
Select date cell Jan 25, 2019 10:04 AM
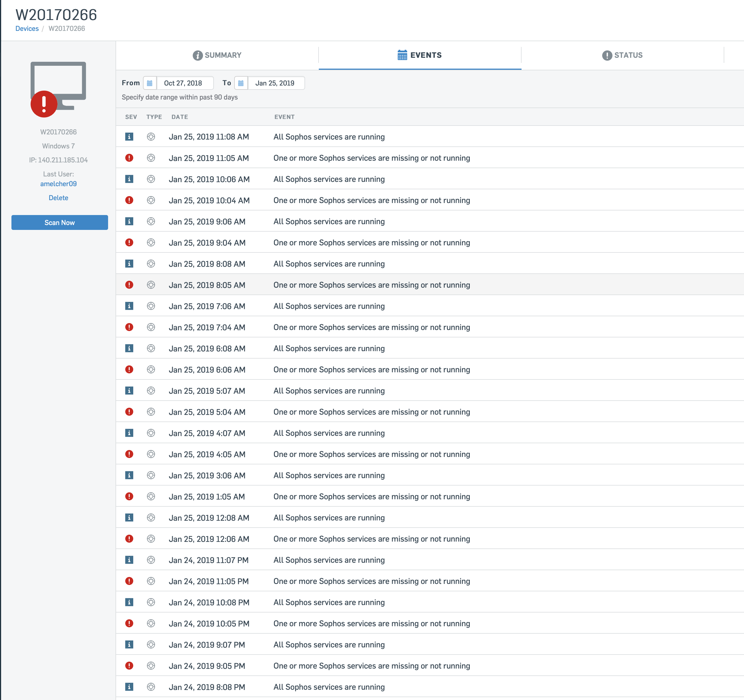pos(209,200)
